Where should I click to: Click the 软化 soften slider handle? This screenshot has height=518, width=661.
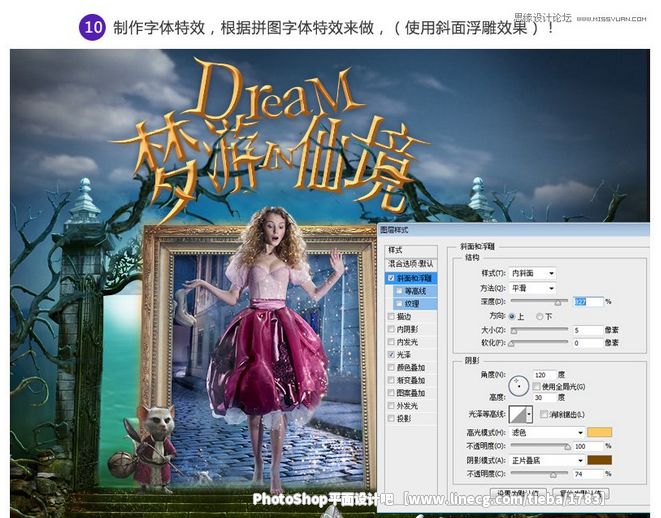[512, 344]
